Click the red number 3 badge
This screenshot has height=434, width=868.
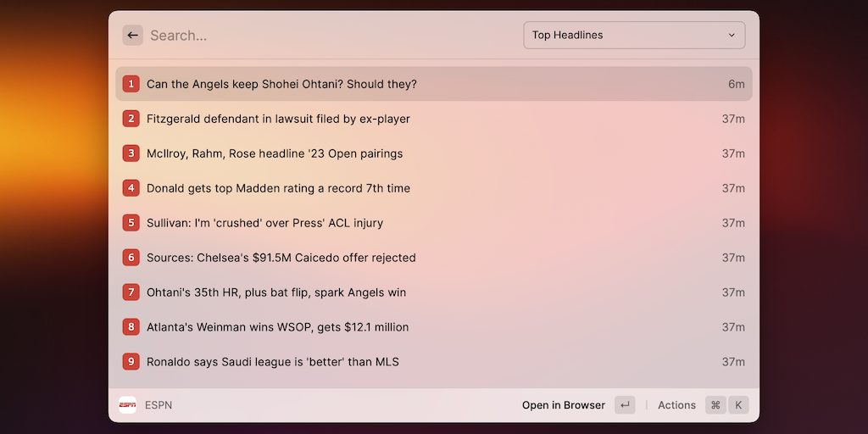tap(131, 153)
